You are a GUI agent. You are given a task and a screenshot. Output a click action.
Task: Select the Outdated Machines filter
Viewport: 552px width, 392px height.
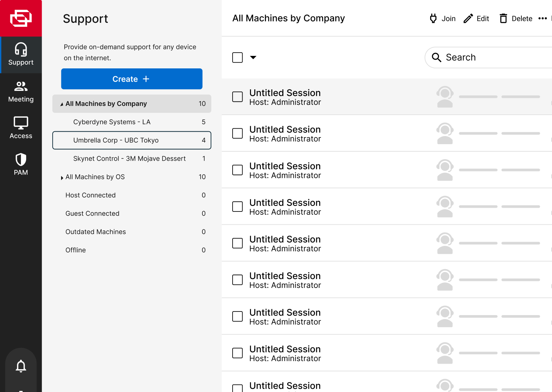click(x=96, y=232)
